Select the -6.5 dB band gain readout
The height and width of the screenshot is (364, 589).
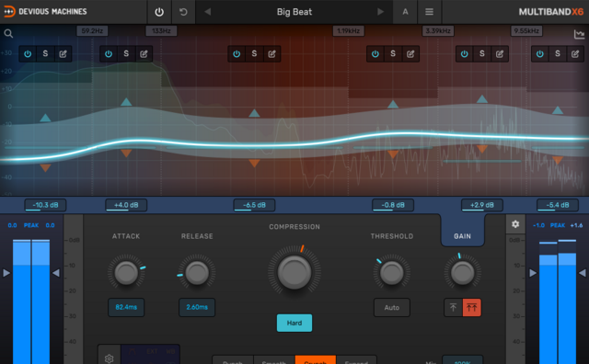(254, 205)
